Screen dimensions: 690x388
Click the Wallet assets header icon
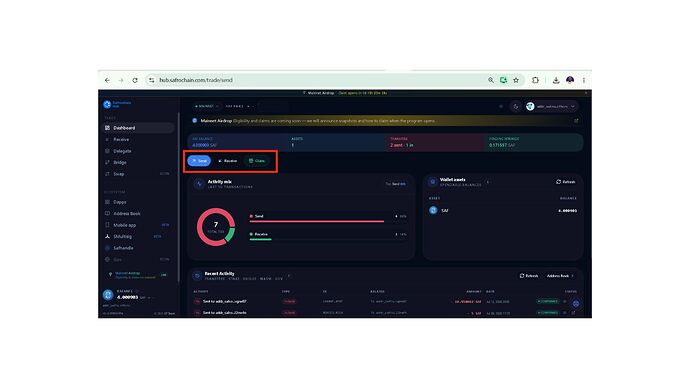433,182
